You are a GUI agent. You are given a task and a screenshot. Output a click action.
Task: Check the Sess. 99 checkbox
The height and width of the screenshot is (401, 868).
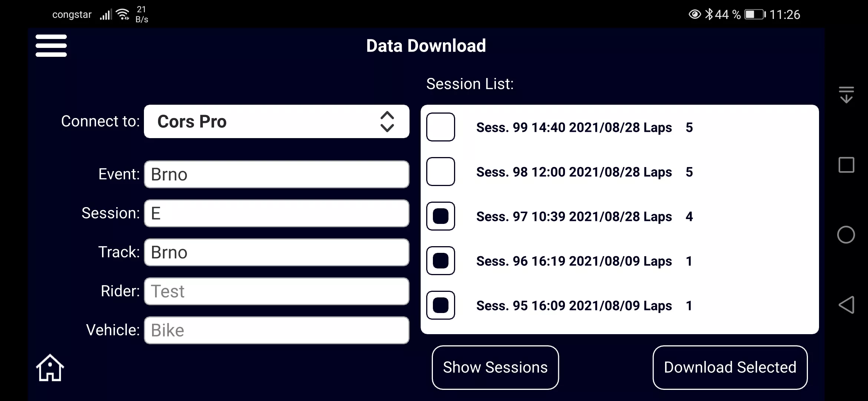[x=441, y=127]
